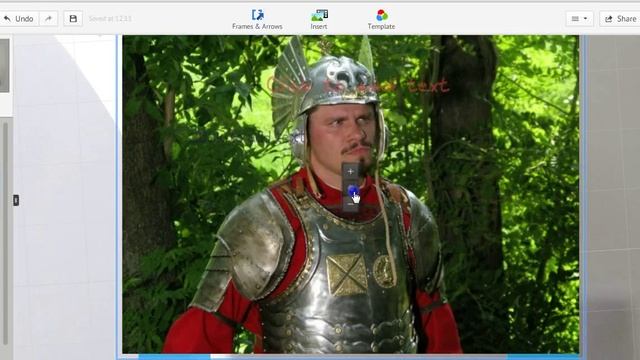Screen dimensions: 640x360
Task: Select the slide thumbnail in left sidebar
Action: click(4, 65)
